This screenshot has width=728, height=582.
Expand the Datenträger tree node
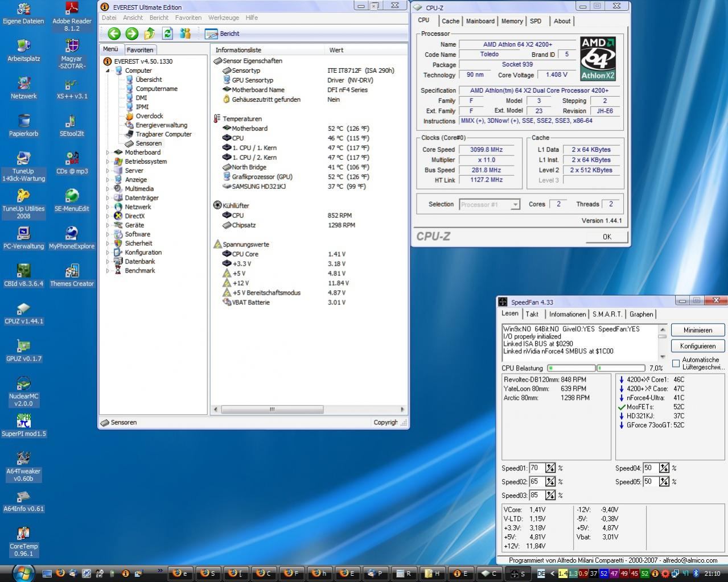[108, 198]
